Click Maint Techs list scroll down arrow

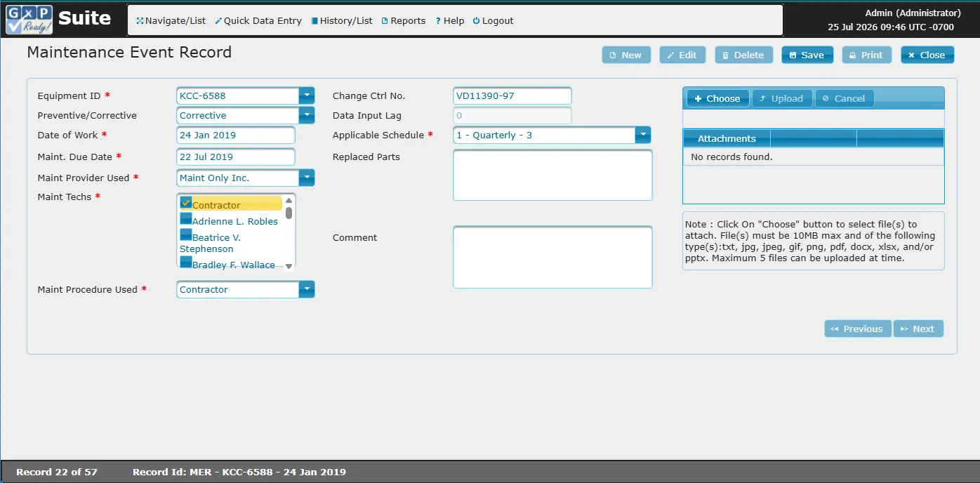[289, 266]
